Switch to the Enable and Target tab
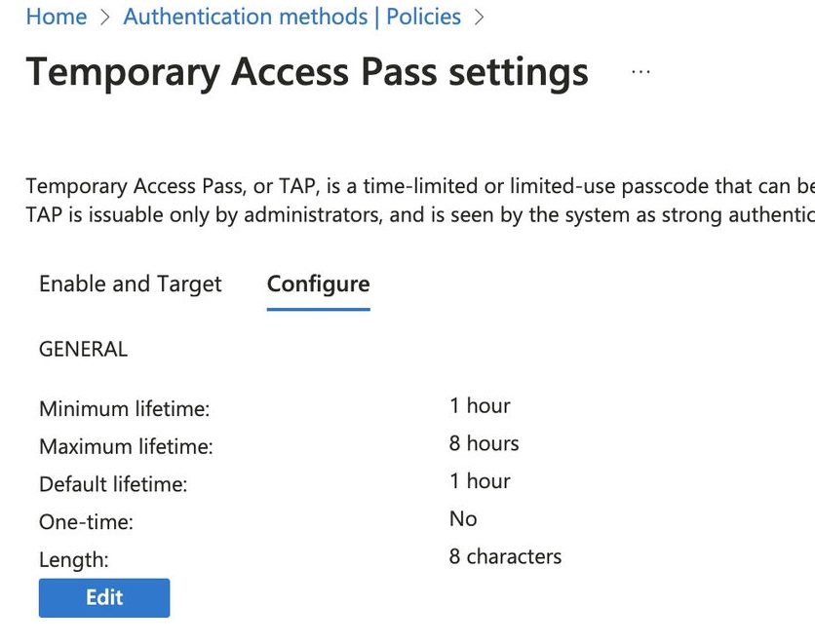Viewport: 815px width, 644px height. point(131,284)
